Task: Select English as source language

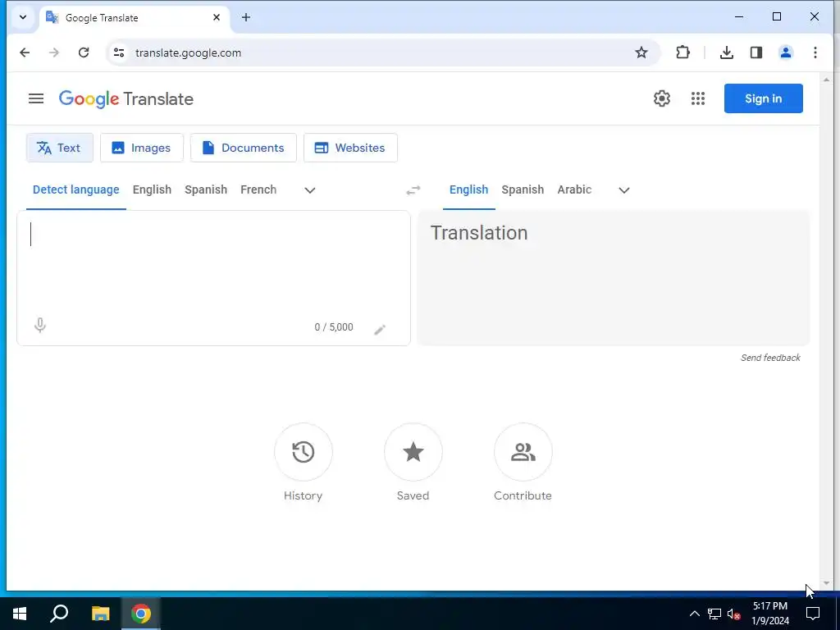Action: [152, 189]
